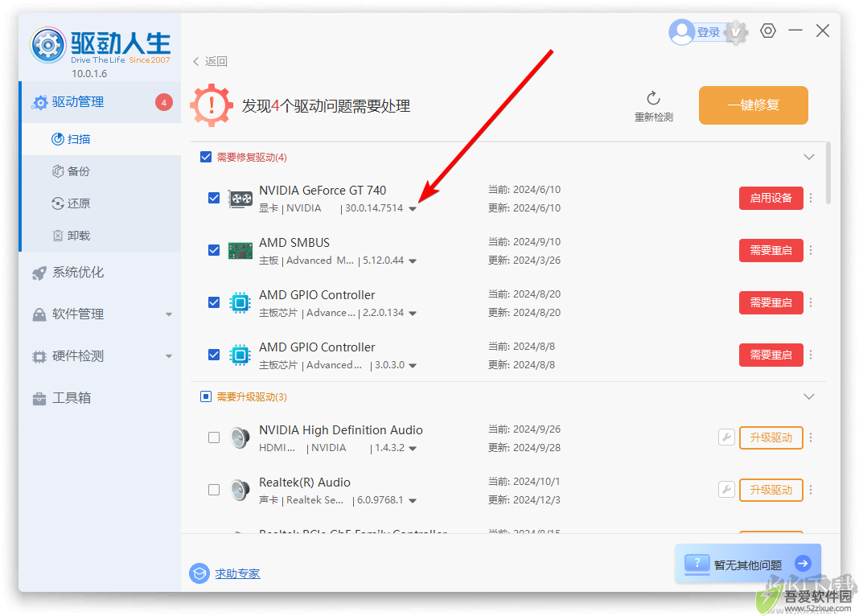Uncheck NVIDIA GeForce GT 740 driver

pyautogui.click(x=214, y=198)
